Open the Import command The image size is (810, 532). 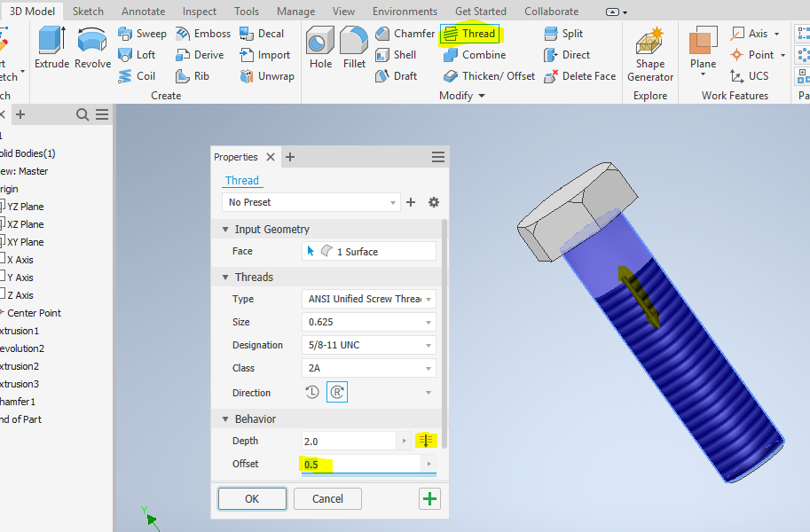pos(265,55)
